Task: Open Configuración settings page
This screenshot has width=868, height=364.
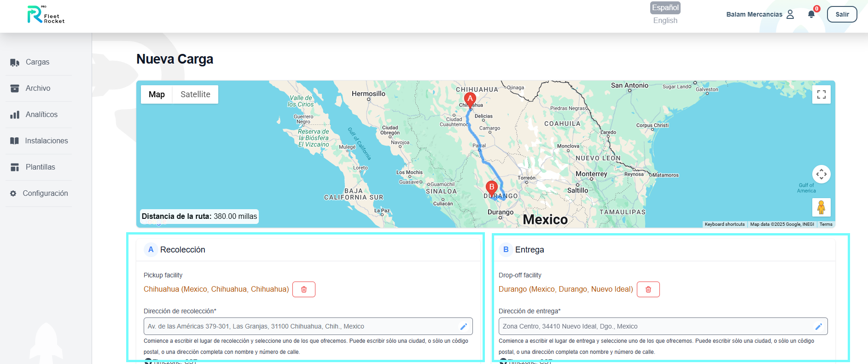Action: (x=45, y=194)
